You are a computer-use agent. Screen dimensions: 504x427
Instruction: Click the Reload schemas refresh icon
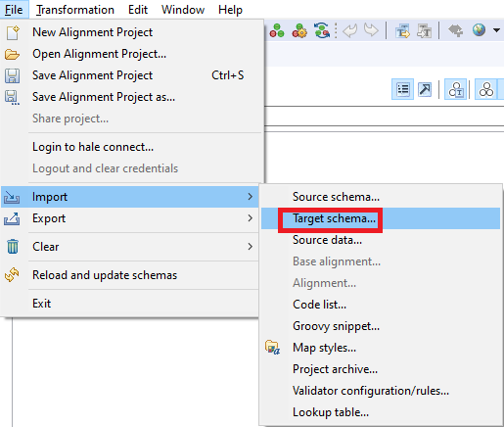12,275
